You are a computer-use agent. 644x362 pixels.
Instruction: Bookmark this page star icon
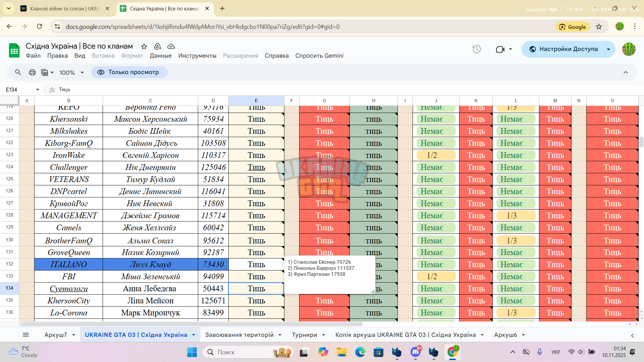click(599, 27)
